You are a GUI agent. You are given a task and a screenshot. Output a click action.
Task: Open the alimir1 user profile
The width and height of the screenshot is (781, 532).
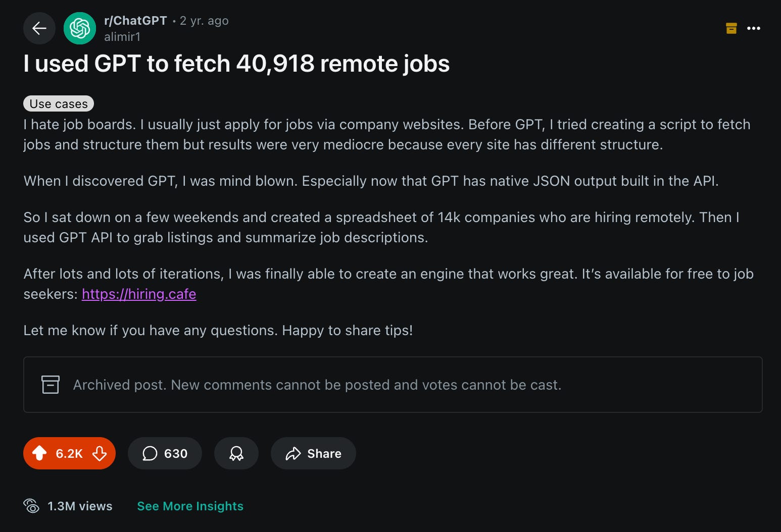(x=122, y=37)
